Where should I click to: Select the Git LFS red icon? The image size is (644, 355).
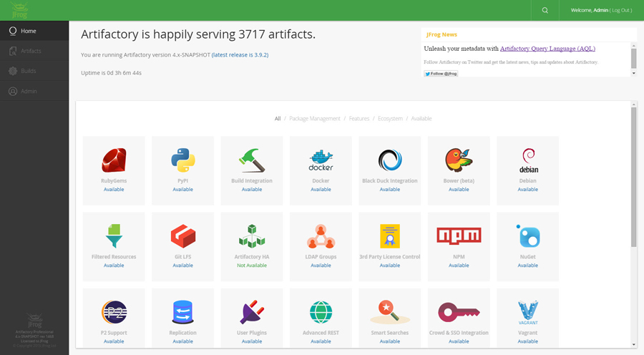(x=182, y=236)
